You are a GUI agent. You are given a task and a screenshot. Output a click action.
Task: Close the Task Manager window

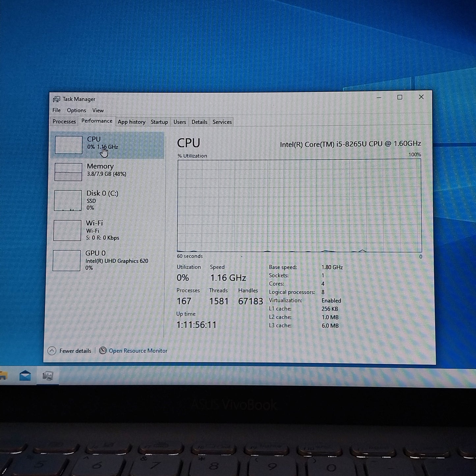[x=421, y=97]
